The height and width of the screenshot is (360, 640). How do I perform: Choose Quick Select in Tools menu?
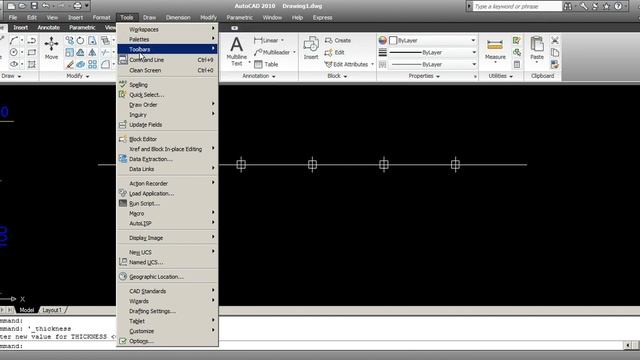click(168, 95)
